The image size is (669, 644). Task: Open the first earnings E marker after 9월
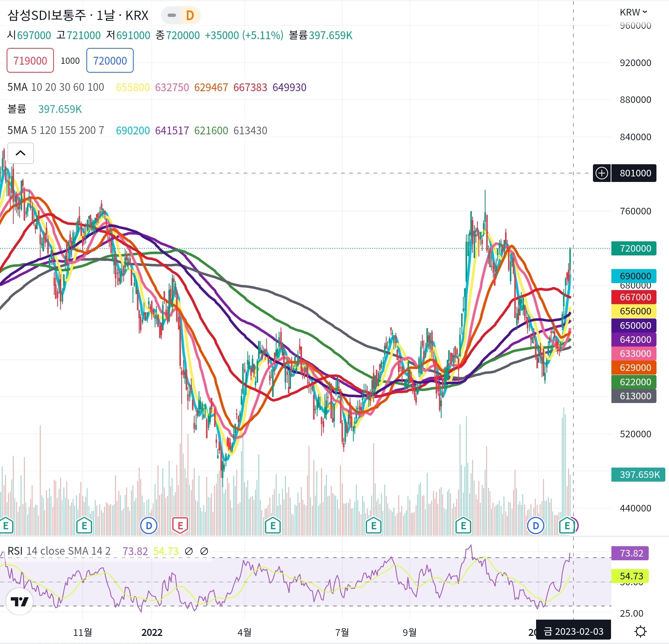[463, 526]
